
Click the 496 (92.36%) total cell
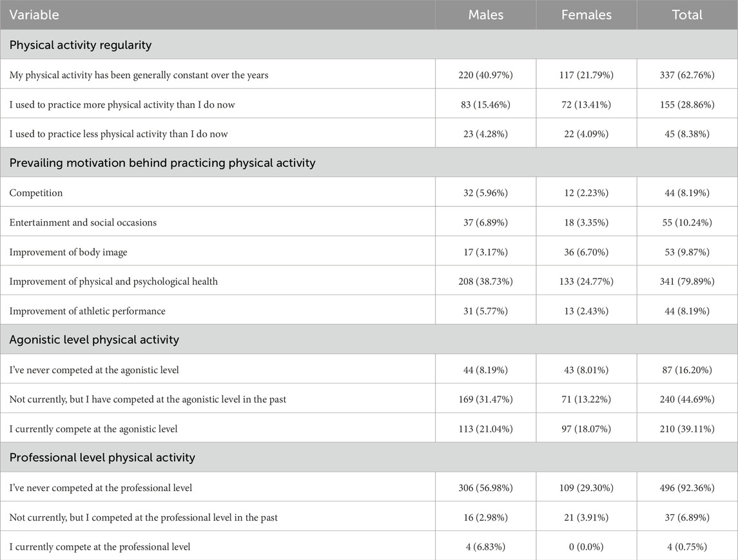click(687, 488)
